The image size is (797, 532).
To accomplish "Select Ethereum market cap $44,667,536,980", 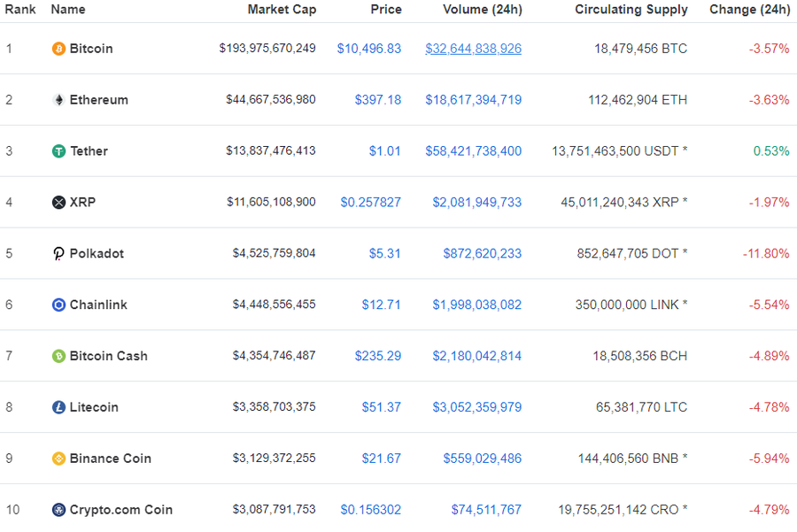I will (x=272, y=100).
